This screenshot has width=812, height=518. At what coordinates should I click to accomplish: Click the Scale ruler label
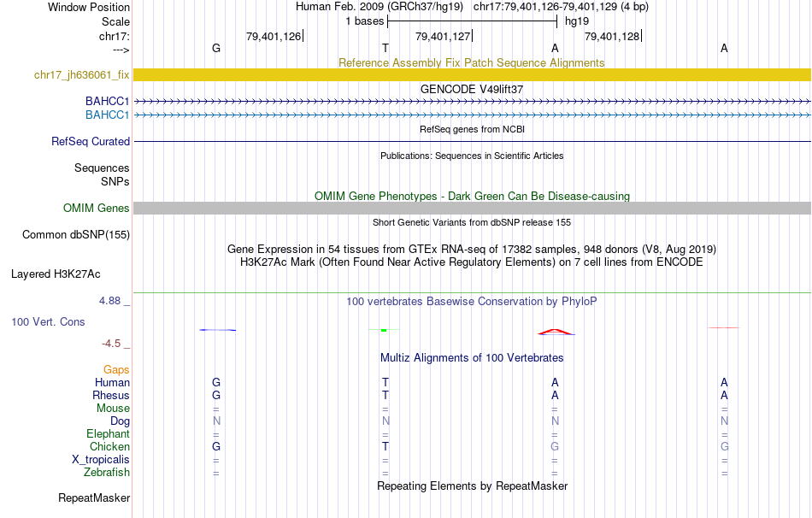click(x=115, y=21)
